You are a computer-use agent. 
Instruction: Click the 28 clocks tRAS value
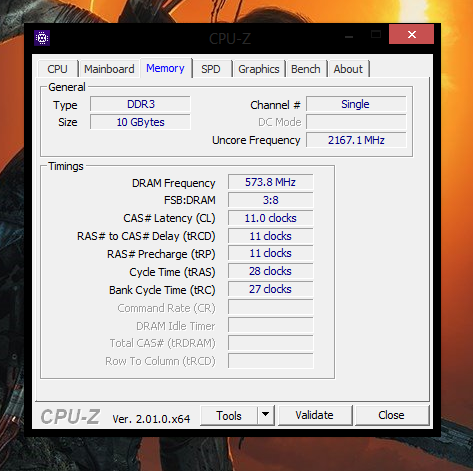pyautogui.click(x=271, y=271)
